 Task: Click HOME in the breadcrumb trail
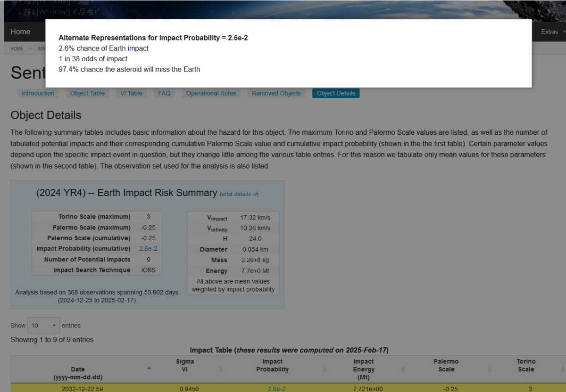pyautogui.click(x=17, y=49)
